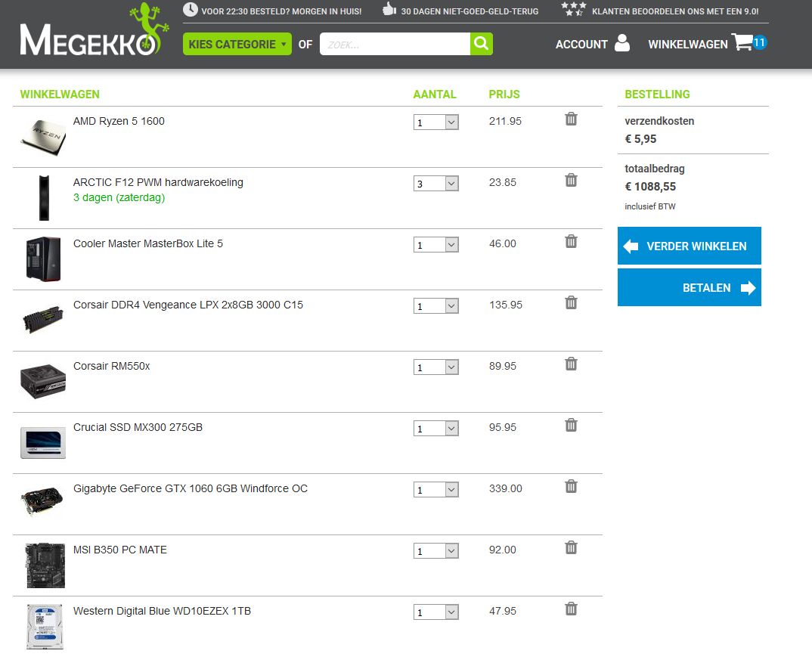Remove Gigabyte GeForce GTX 1060 item
The height and width of the screenshot is (663, 812).
point(571,486)
